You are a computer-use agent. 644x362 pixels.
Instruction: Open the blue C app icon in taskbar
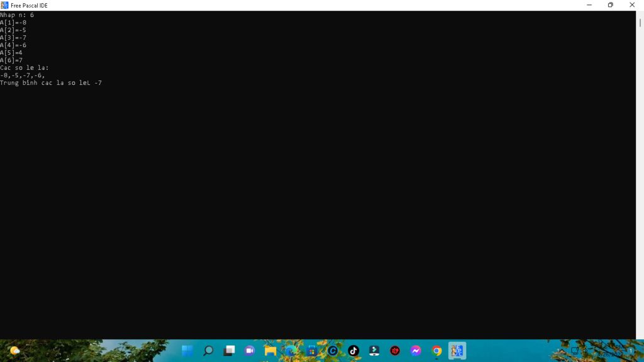click(x=333, y=351)
